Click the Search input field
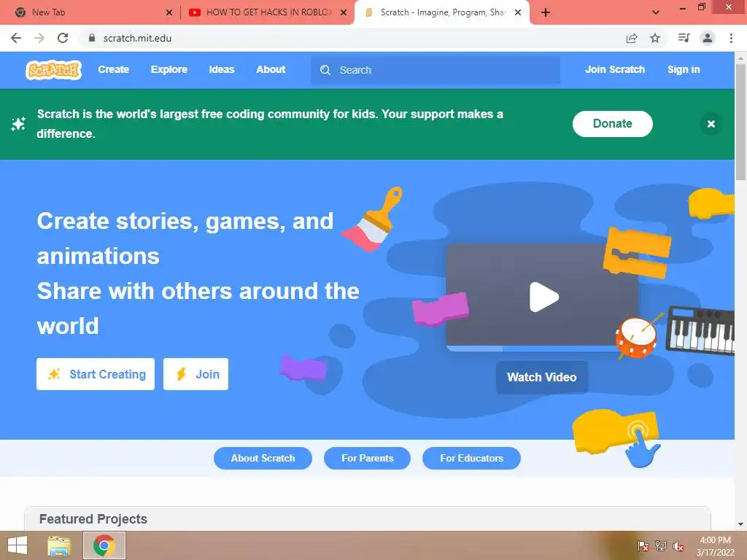Screen dimensions: 747x560 436,70
